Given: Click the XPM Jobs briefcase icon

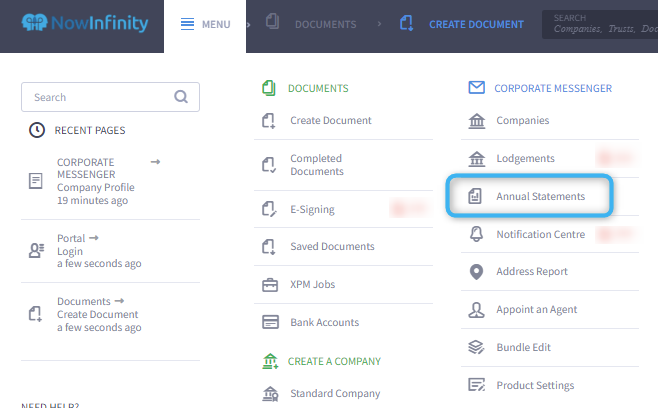Looking at the screenshot, I should click(269, 285).
